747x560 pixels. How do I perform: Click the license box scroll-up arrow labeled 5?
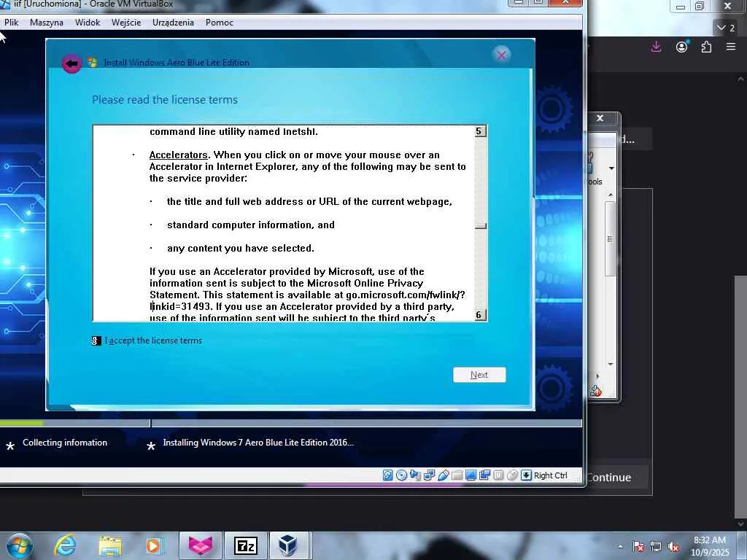480,131
